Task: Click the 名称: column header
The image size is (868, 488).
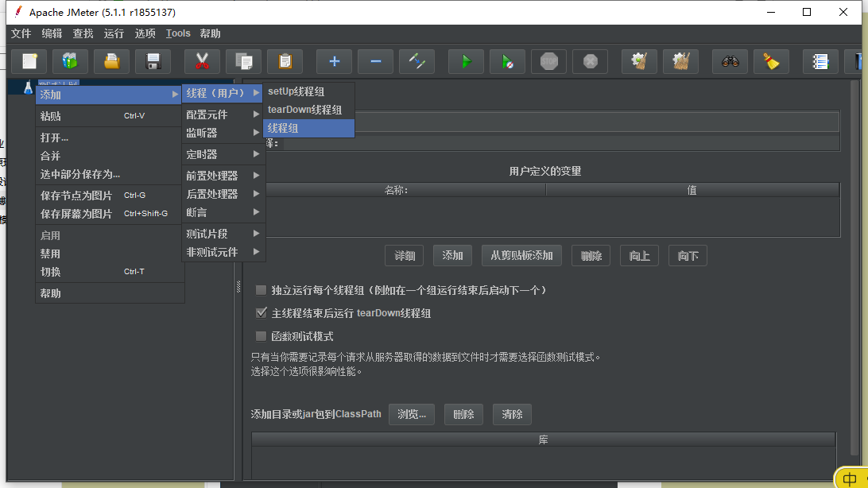Action: click(x=397, y=190)
